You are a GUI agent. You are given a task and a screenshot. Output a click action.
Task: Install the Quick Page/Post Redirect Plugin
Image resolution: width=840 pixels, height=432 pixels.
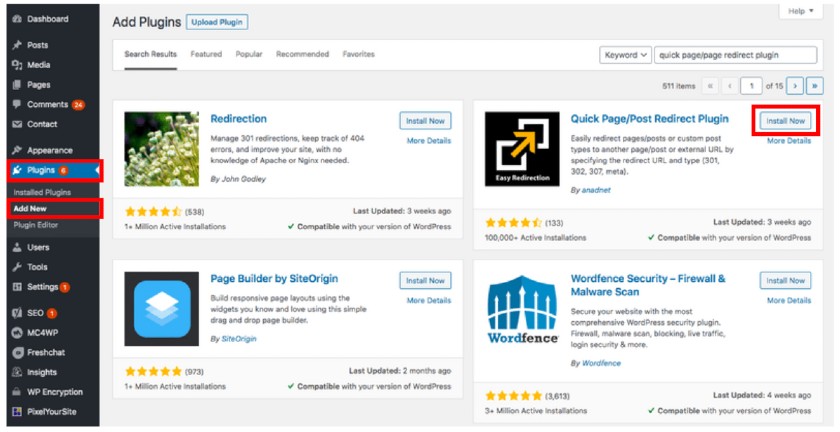click(785, 121)
